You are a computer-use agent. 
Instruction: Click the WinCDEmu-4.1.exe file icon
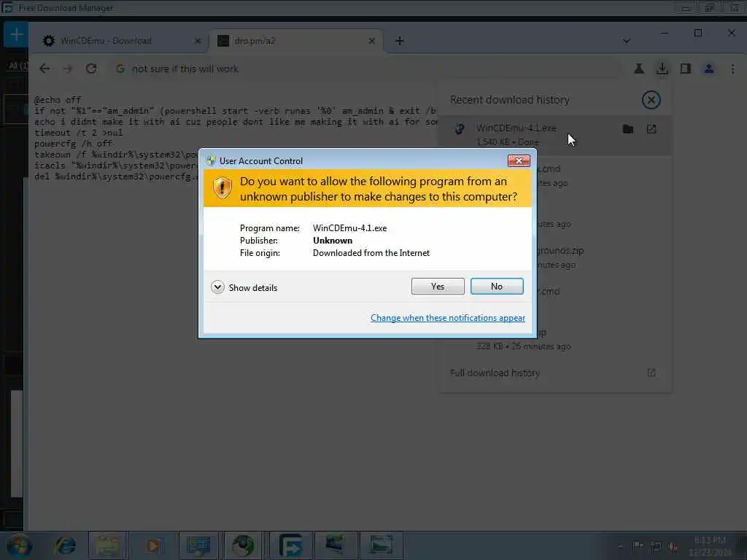coord(460,128)
